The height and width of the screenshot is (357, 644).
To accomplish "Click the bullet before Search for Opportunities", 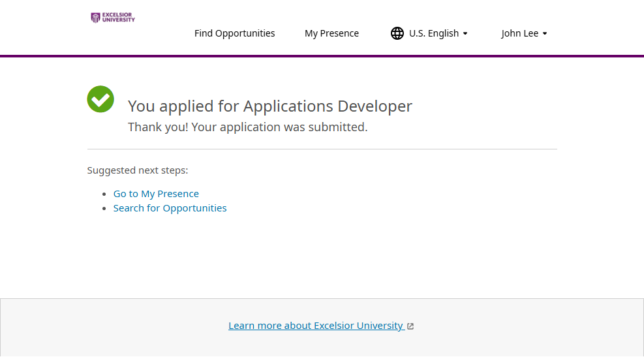I will click(x=104, y=209).
